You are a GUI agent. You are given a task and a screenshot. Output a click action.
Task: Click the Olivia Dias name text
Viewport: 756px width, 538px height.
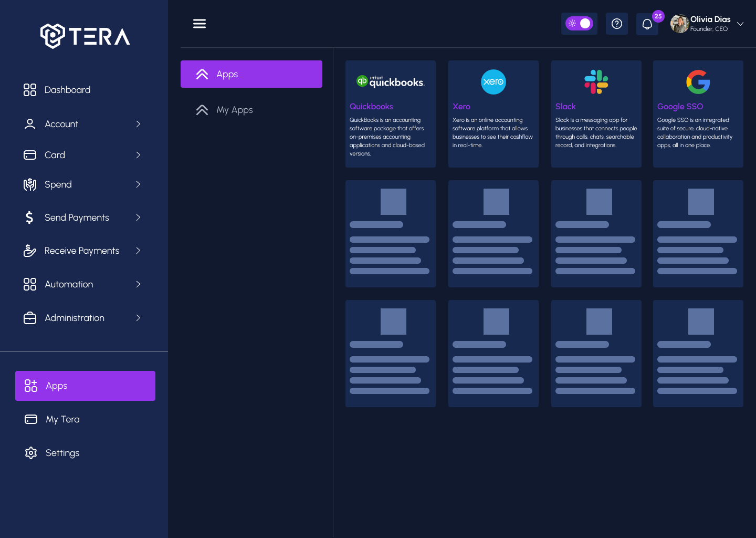pos(710,19)
